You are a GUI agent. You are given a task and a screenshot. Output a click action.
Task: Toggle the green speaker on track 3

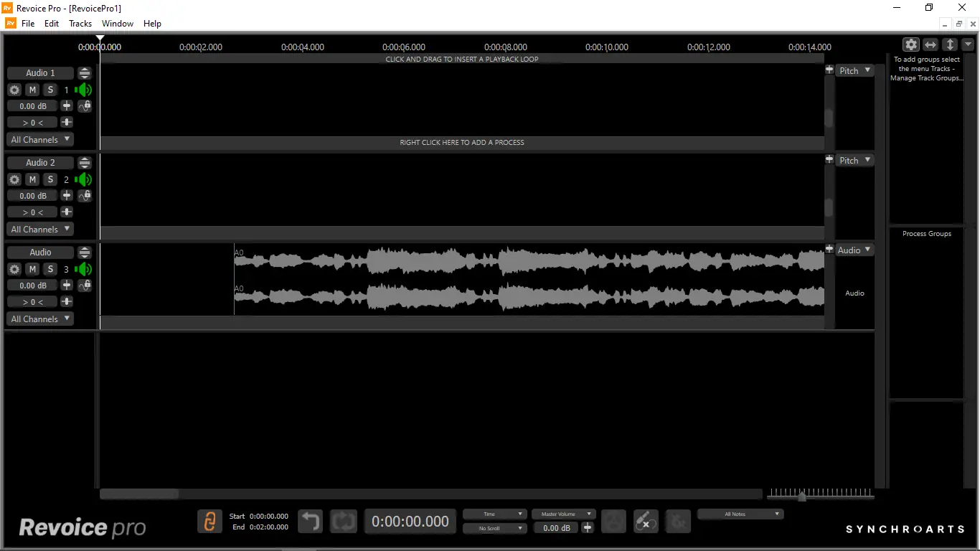click(84, 269)
